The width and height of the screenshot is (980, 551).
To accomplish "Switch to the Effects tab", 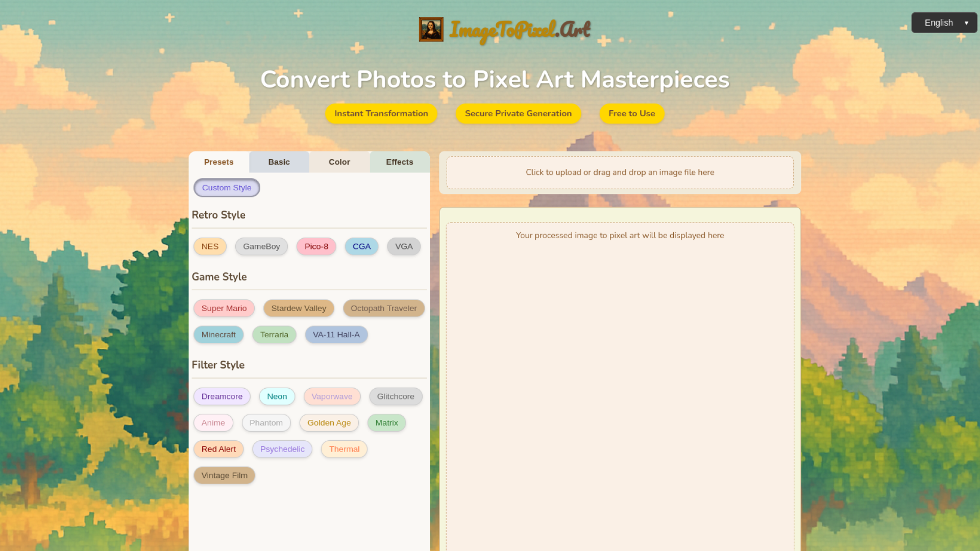I will pyautogui.click(x=399, y=162).
